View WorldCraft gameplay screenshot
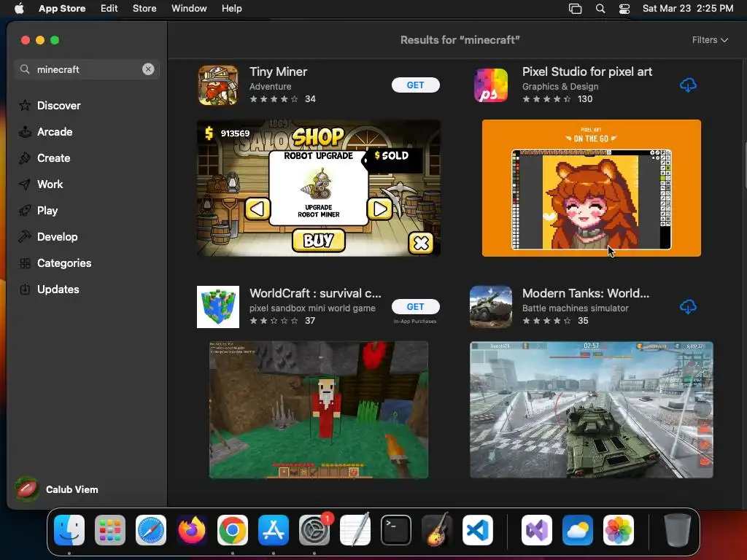 point(319,410)
